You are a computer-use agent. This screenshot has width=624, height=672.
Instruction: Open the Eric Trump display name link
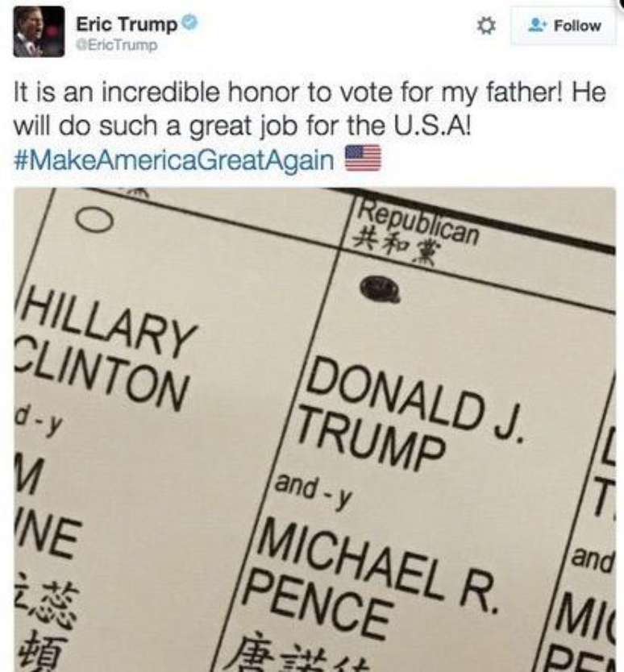[126, 25]
